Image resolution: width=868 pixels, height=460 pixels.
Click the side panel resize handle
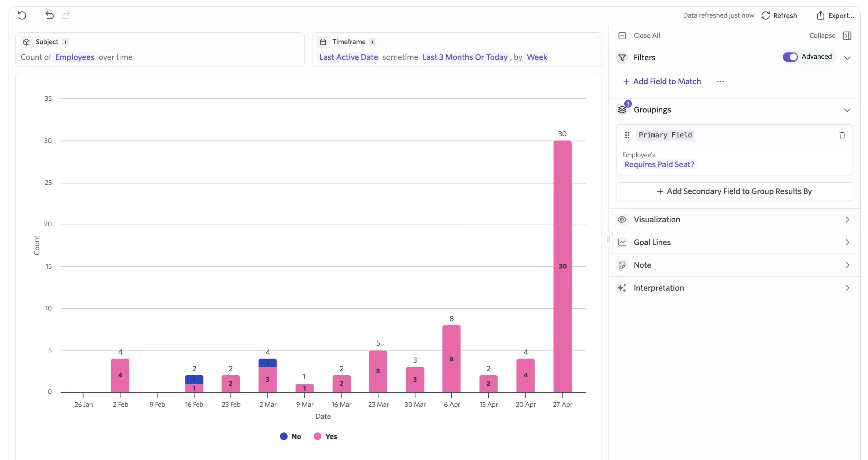point(609,240)
